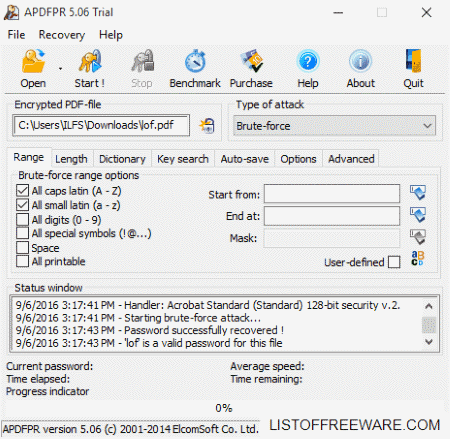Click the "'lof' is a valid password" line
This screenshot has height=439, width=450.
[x=149, y=343]
